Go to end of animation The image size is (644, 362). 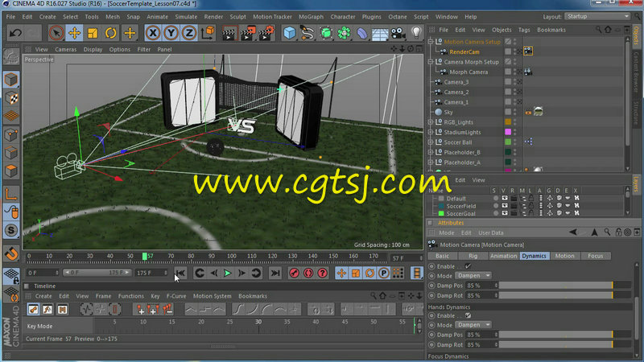click(x=275, y=273)
